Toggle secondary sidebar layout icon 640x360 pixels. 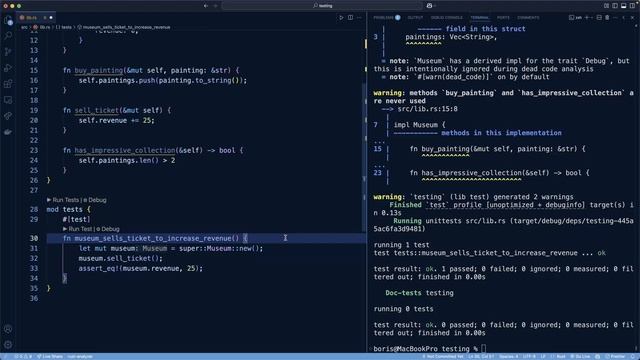point(632,6)
